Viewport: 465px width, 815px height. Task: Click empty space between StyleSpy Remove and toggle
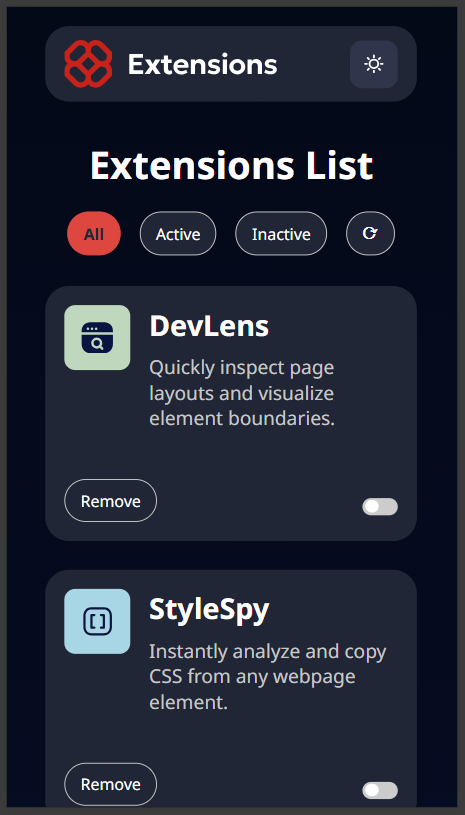[x=260, y=785]
